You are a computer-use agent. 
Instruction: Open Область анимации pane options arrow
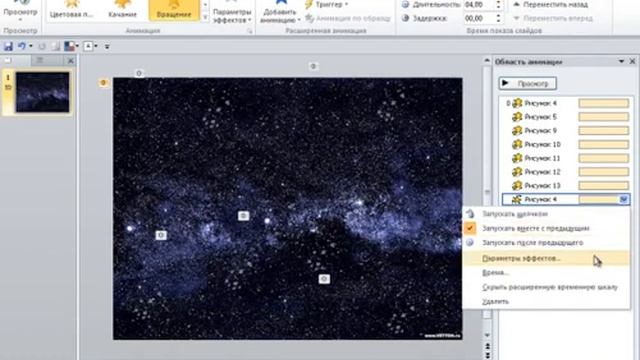tap(621, 61)
